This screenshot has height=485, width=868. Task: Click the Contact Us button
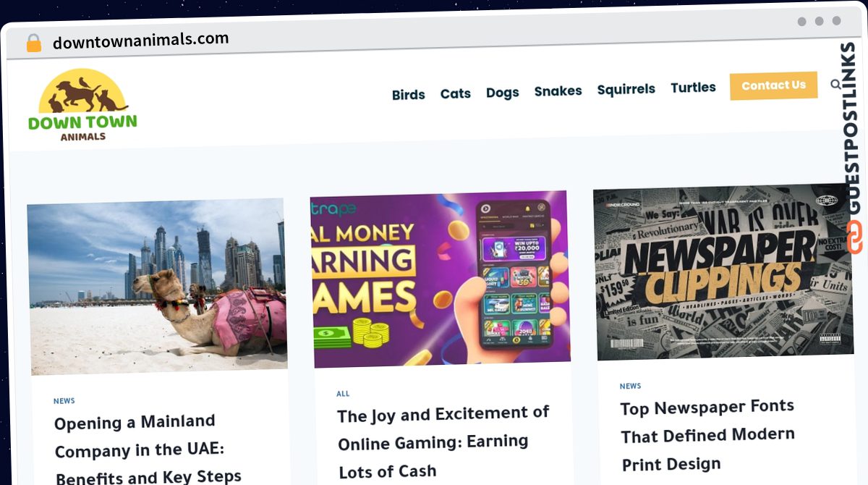[x=773, y=85]
